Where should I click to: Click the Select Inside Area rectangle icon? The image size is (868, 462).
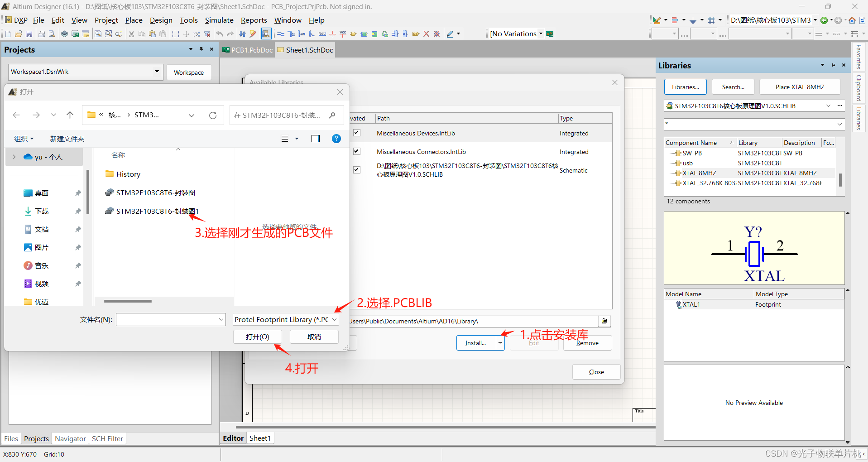coord(176,34)
